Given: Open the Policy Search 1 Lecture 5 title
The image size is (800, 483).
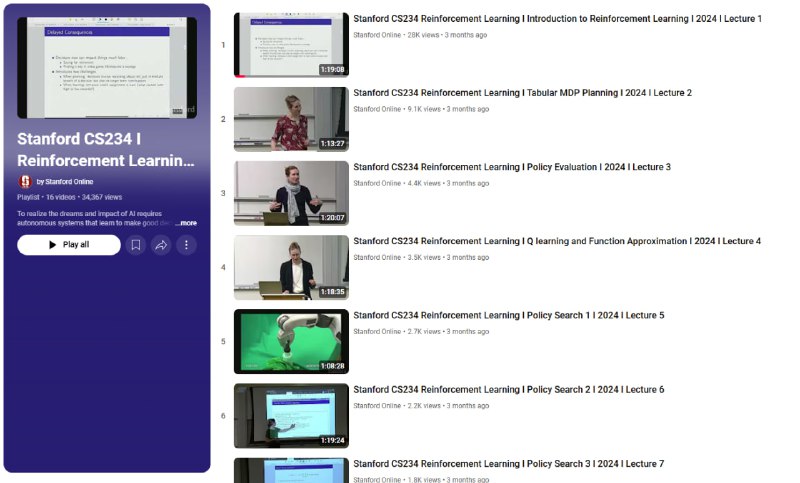Looking at the screenshot, I should (509, 315).
